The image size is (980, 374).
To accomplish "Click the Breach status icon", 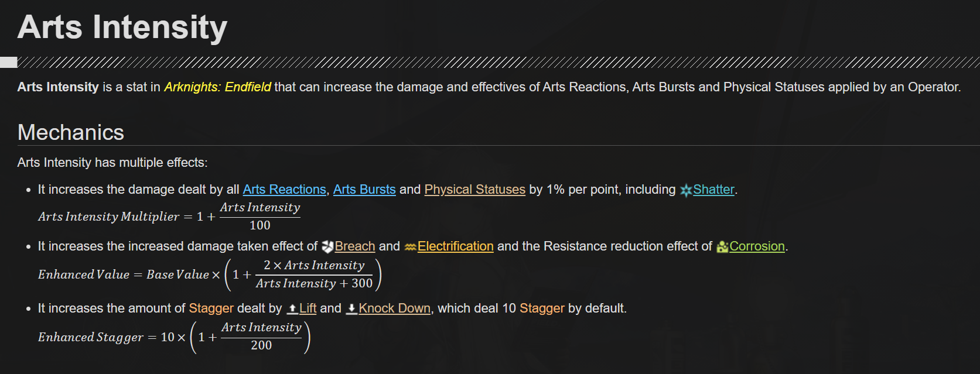I will tap(327, 247).
